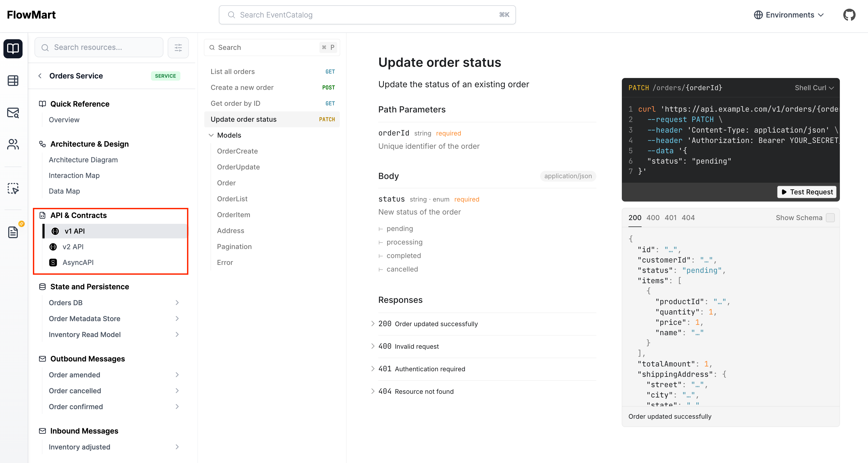Click the Search EventCatalog input field

367,15
